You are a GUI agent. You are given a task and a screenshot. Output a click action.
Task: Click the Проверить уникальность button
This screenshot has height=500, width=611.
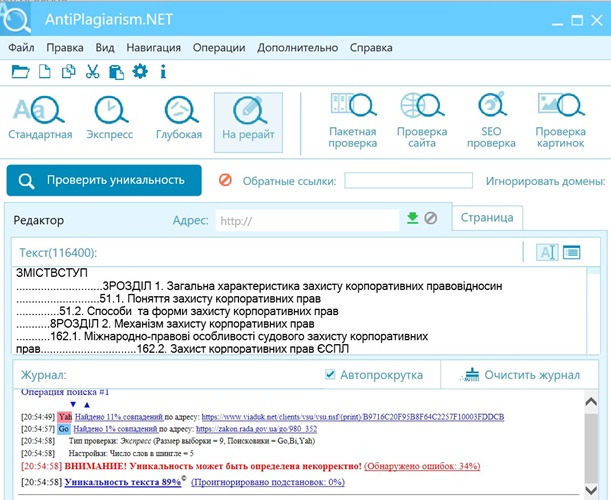pos(104,180)
